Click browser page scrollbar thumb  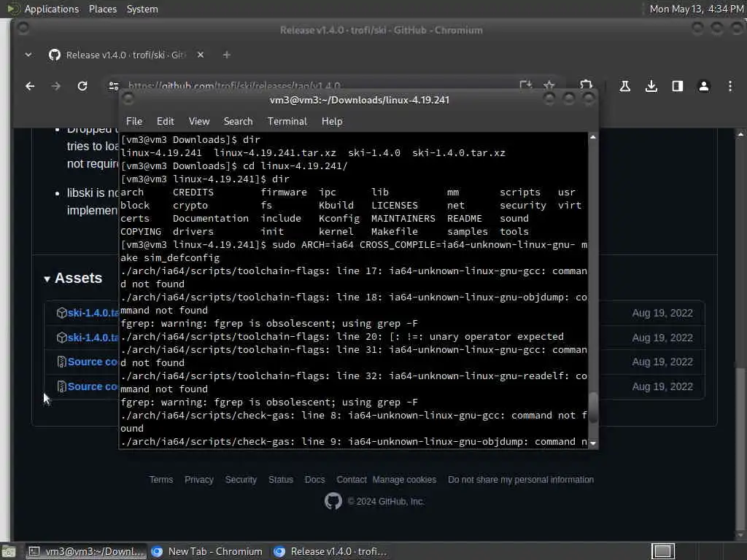740,448
